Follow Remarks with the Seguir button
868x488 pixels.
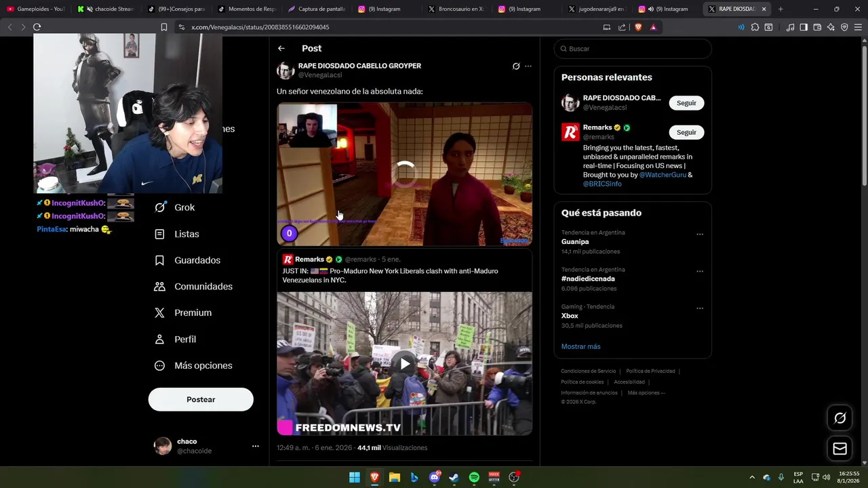click(686, 132)
